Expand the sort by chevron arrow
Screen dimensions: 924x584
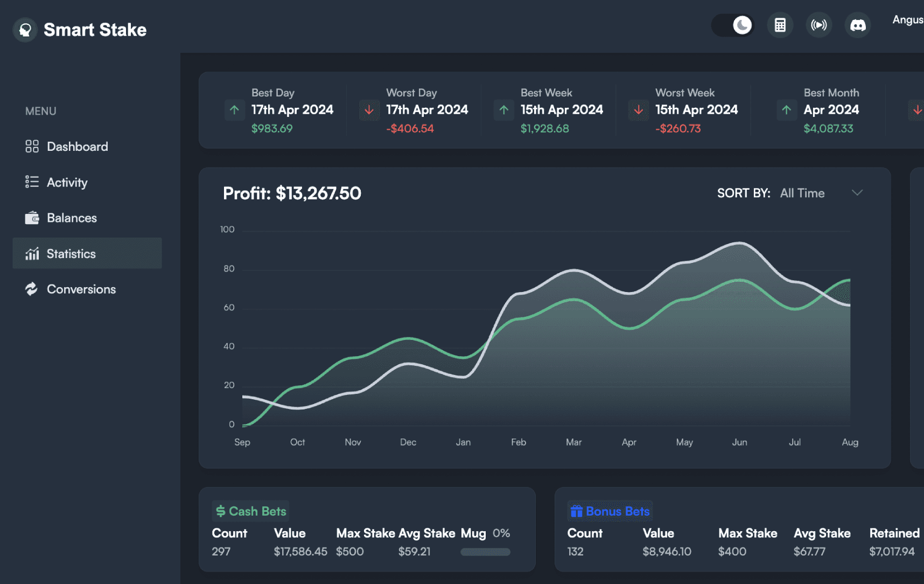click(x=857, y=193)
